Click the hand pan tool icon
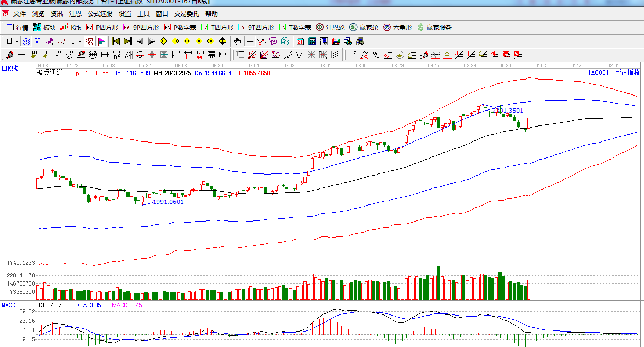This screenshot has width=644, height=347. pos(237,41)
